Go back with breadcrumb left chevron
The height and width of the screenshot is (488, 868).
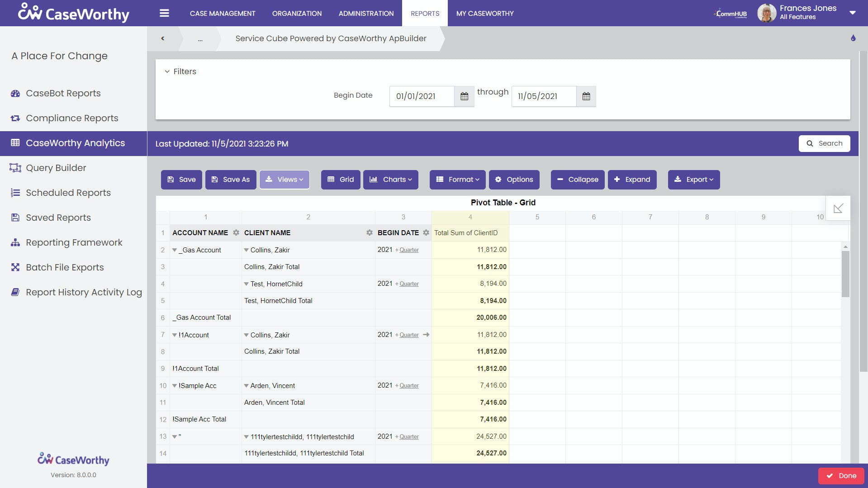(162, 38)
